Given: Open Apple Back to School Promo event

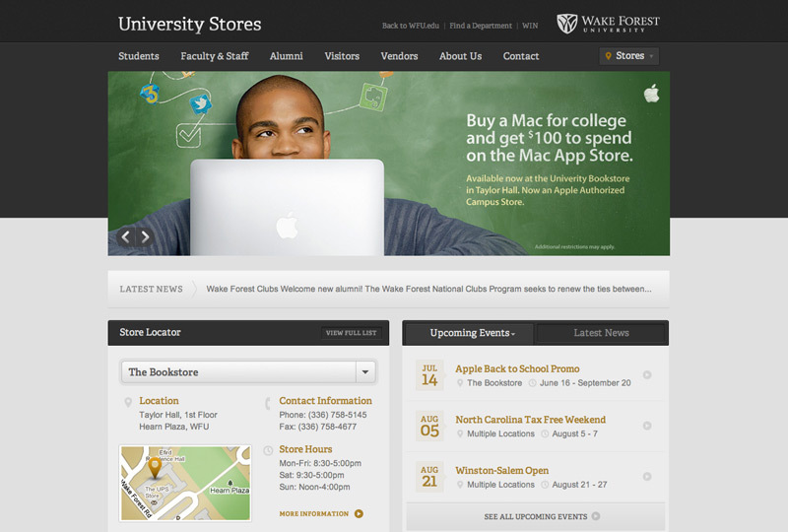Looking at the screenshot, I should [517, 368].
